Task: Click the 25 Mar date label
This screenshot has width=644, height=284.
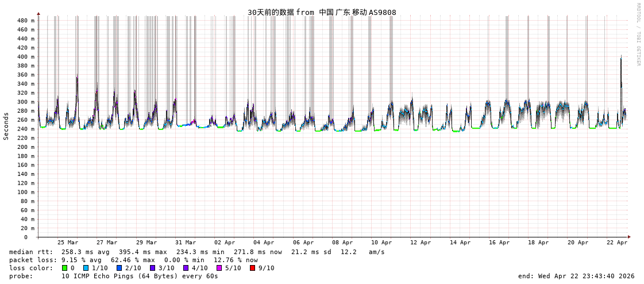Action: pyautogui.click(x=68, y=243)
